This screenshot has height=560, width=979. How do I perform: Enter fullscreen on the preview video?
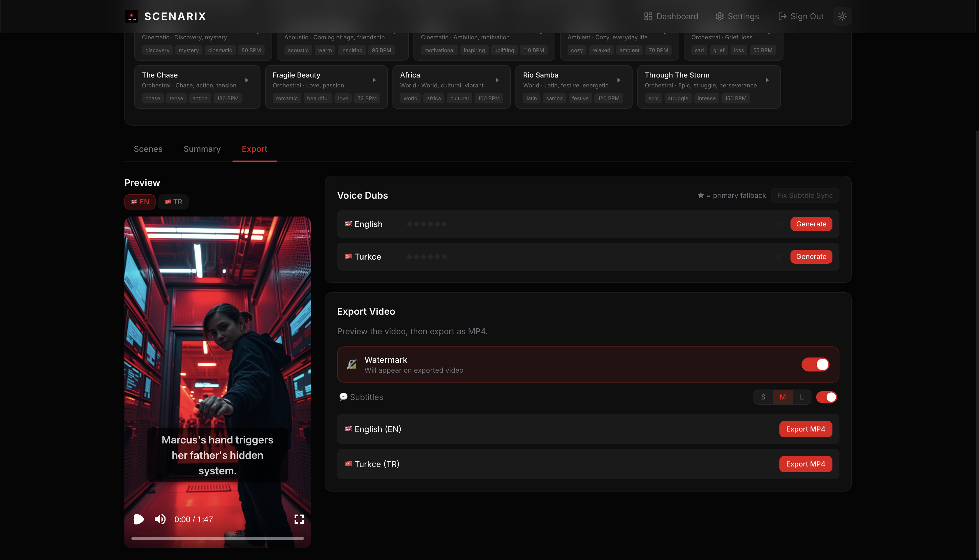[299, 519]
